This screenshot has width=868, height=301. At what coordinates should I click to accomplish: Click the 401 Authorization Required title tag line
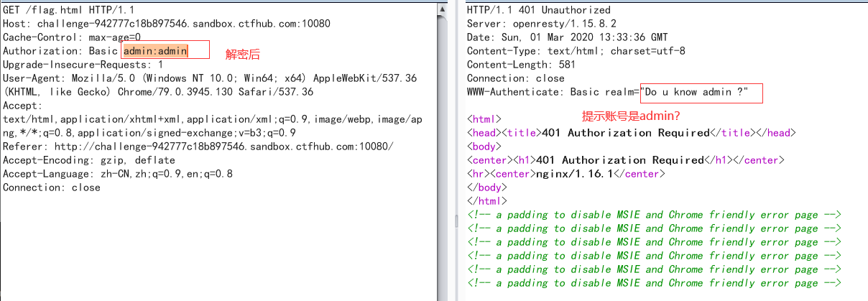[631, 133]
